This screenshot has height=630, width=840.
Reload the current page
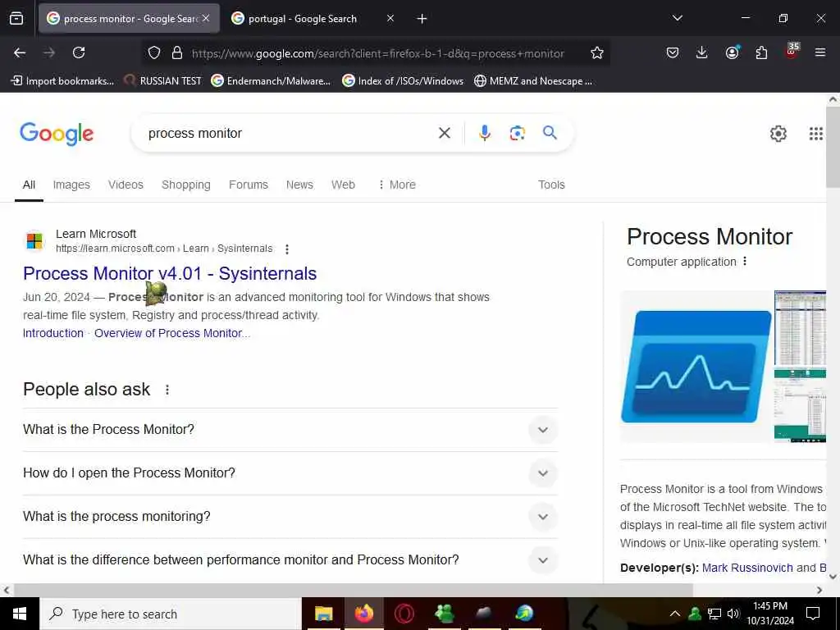(x=79, y=52)
